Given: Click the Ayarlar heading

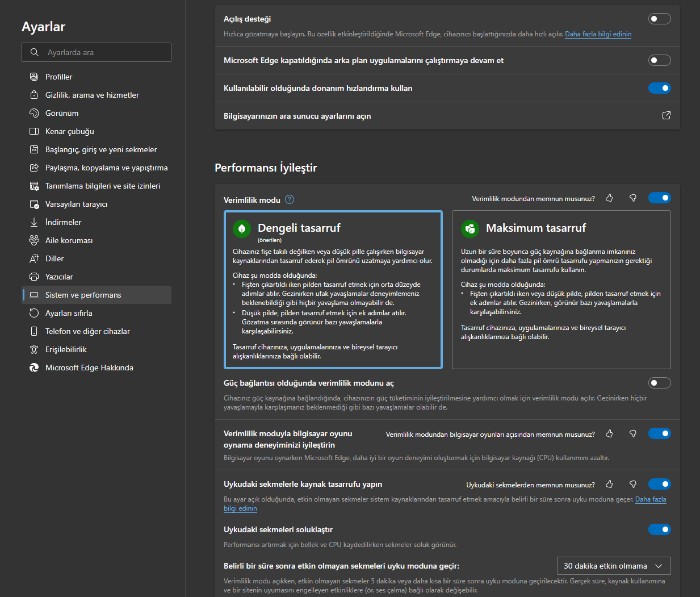Looking at the screenshot, I should click(44, 27).
